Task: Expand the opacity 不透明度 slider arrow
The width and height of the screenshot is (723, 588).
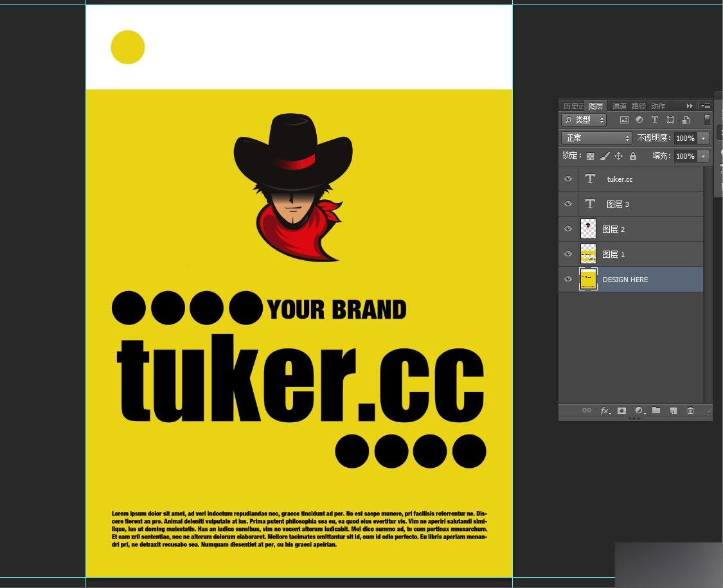Action: [703, 138]
